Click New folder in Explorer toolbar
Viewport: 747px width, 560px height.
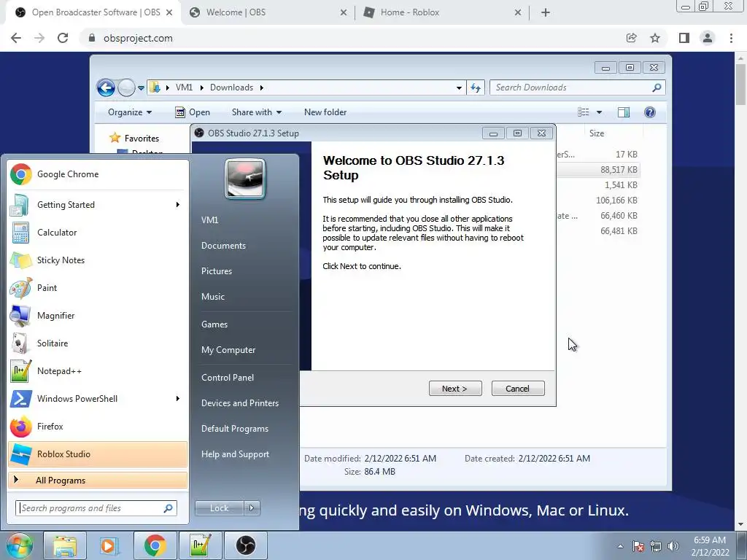coord(325,112)
